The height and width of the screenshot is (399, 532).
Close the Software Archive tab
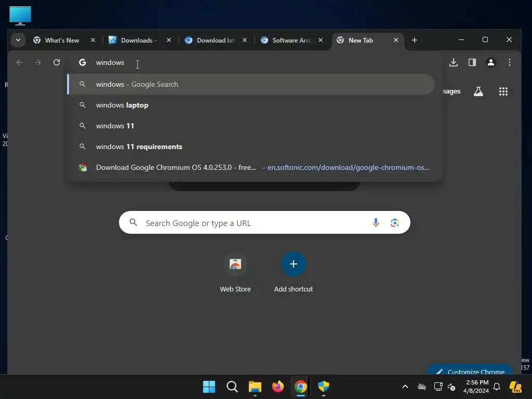[x=320, y=40]
